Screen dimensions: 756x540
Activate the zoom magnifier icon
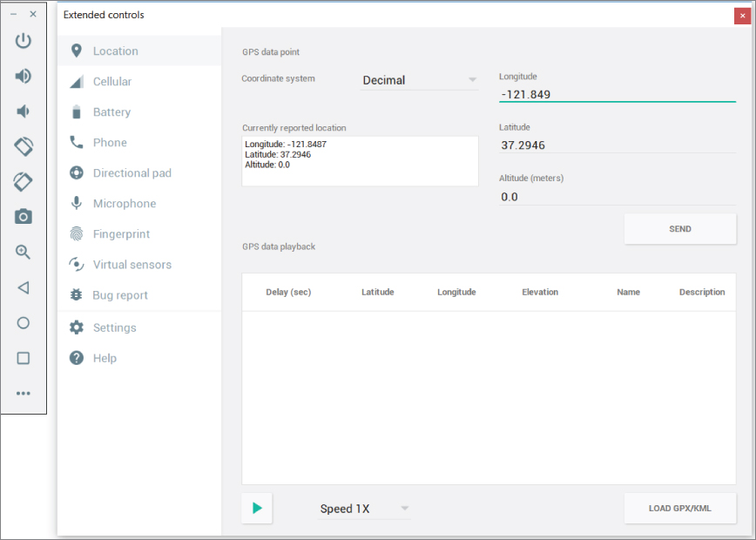pos(24,252)
